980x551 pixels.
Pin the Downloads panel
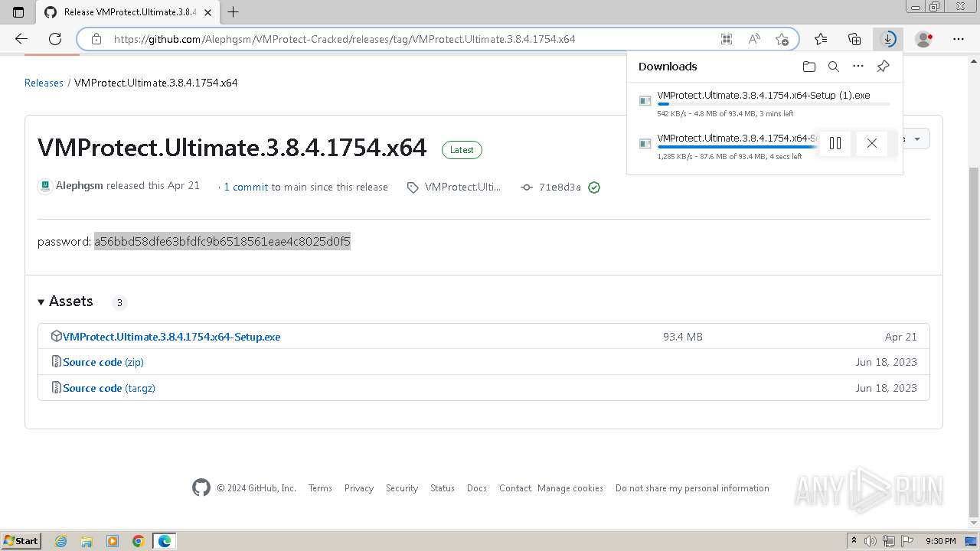tap(883, 67)
